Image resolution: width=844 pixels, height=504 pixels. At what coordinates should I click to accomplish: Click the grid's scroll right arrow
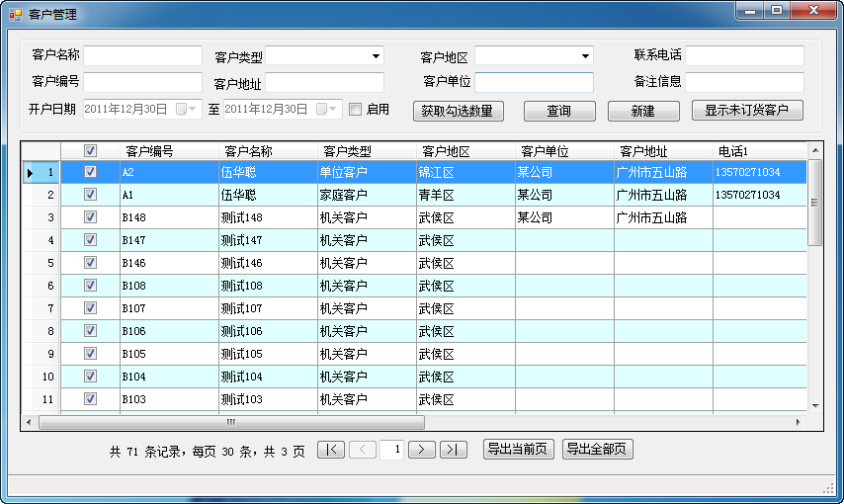click(x=798, y=422)
